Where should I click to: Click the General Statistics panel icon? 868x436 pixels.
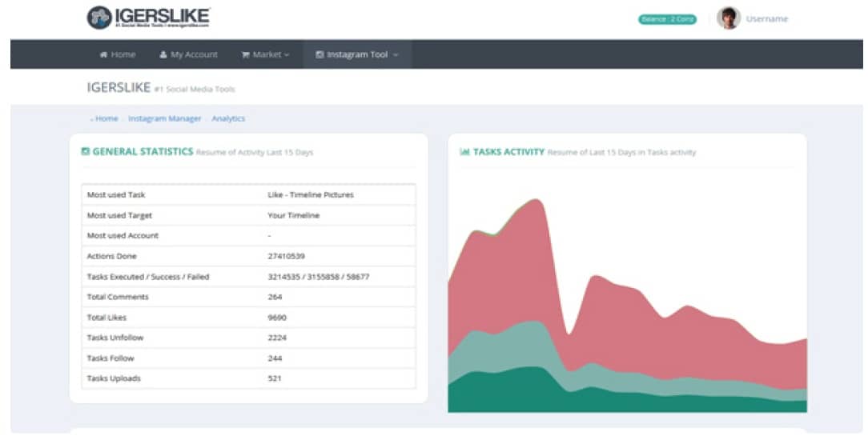85,151
